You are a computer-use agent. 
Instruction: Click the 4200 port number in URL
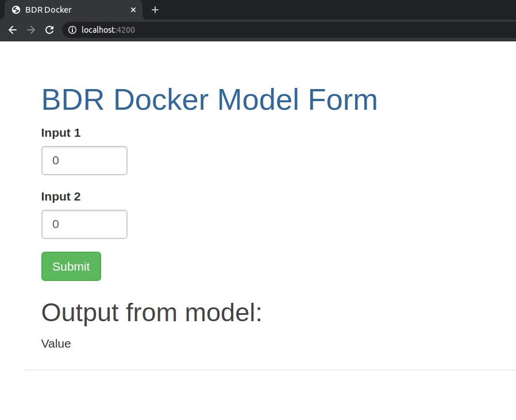[126, 30]
